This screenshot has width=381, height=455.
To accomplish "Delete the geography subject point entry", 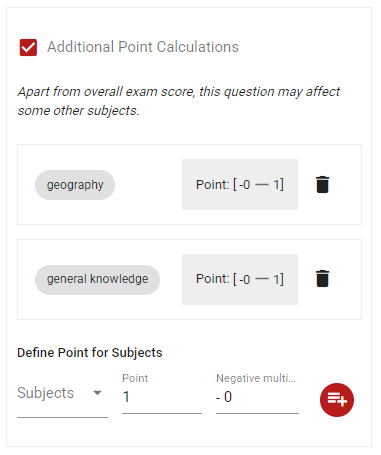I will pos(322,184).
